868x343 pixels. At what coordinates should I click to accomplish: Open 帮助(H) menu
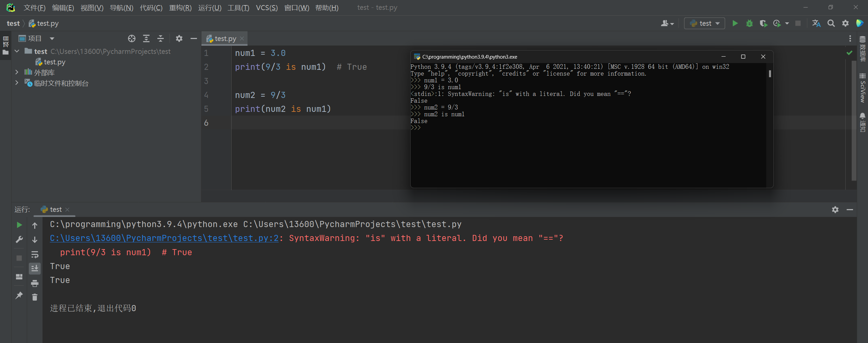click(x=327, y=7)
